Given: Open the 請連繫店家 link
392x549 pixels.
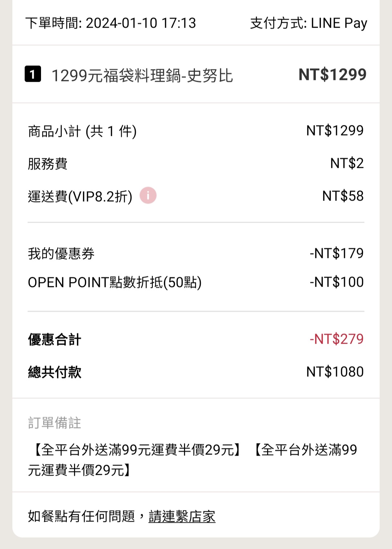Looking at the screenshot, I should (182, 516).
